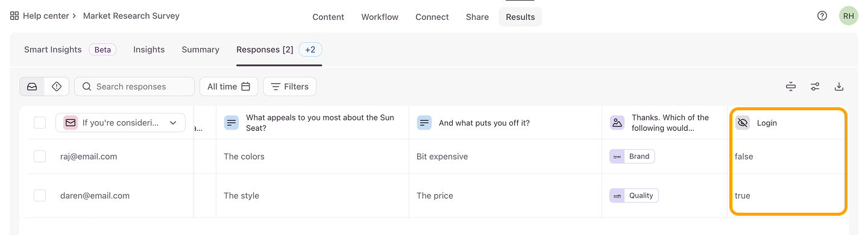Click the raj@email.com cell
The height and width of the screenshot is (235, 868).
tap(89, 157)
